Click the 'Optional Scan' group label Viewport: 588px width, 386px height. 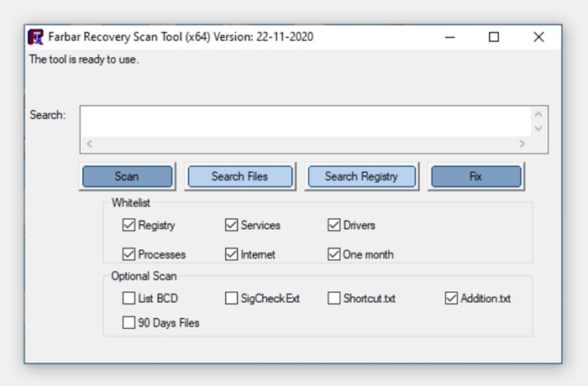[144, 276]
